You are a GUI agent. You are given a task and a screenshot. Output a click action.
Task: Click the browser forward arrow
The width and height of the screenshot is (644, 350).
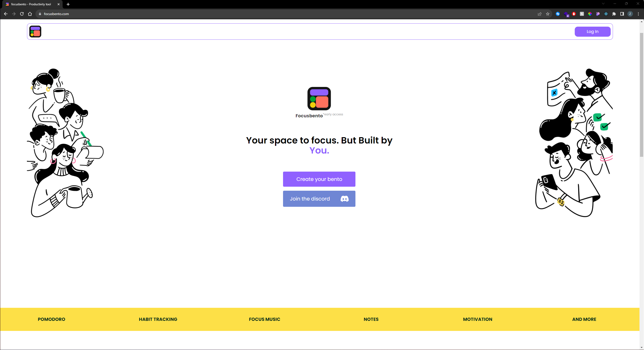pos(14,14)
